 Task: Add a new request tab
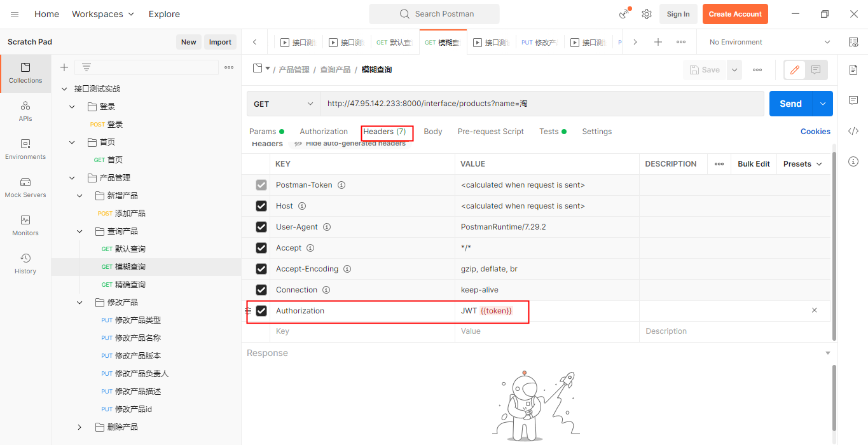point(658,42)
